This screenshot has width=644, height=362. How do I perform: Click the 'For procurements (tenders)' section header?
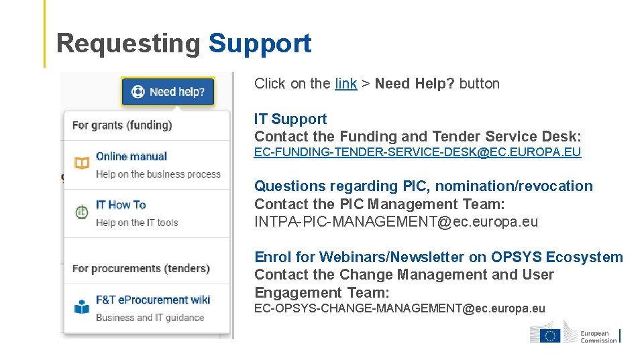141,268
